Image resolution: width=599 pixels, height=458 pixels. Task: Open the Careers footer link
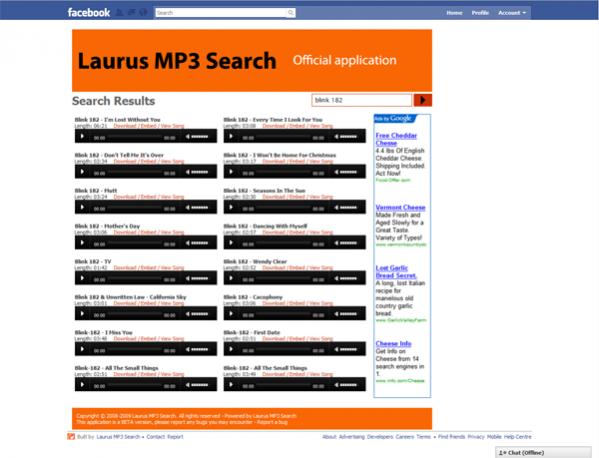coord(405,437)
